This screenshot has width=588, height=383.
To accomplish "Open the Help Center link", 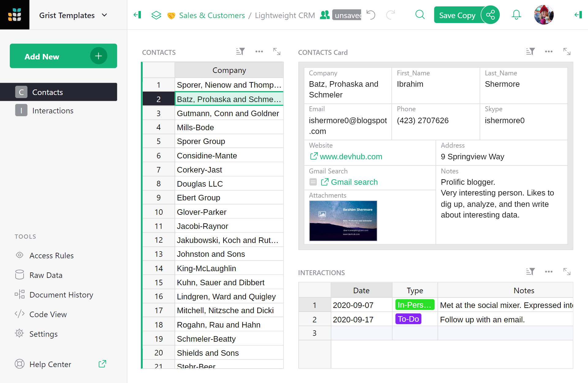I will pyautogui.click(x=60, y=364).
